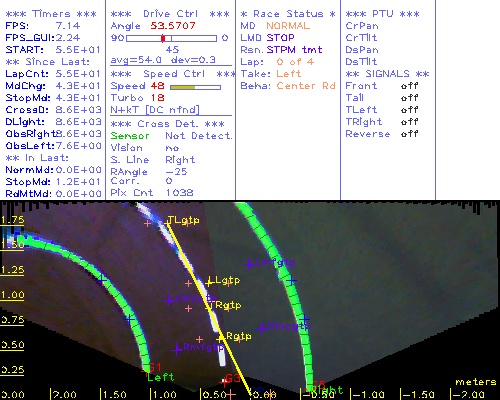
Task: Select the Race Status section header
Action: tap(288, 14)
